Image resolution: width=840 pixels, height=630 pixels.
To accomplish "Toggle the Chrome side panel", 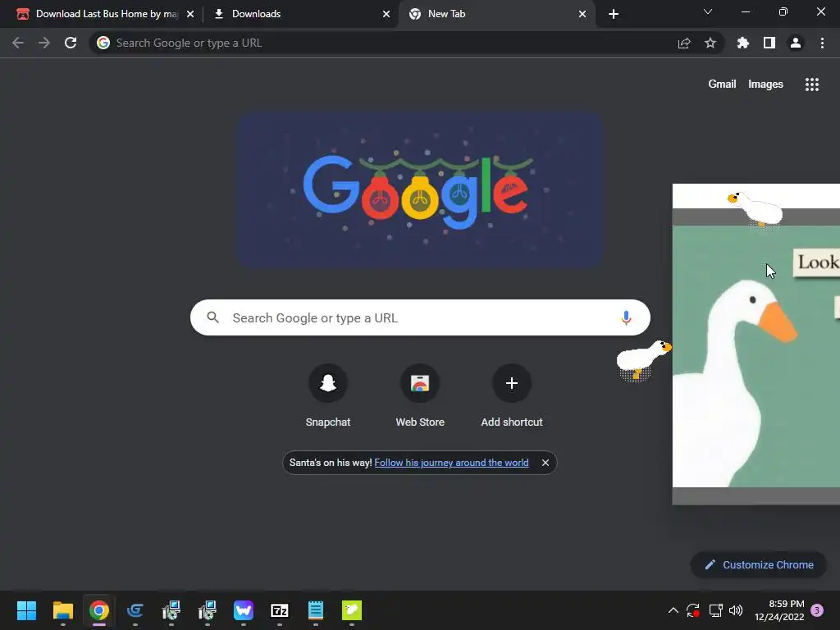I will click(x=769, y=43).
